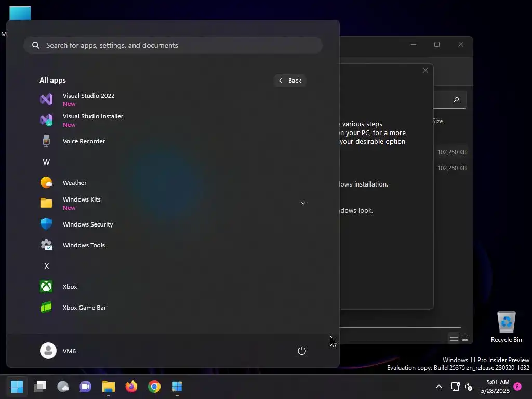Select the Voice Recorder label

tap(84, 141)
